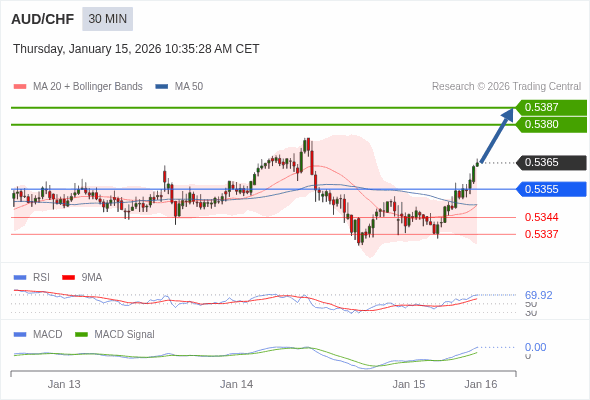Click the MA 50 blue legend swatch
590x400 pixels.
pos(162,87)
